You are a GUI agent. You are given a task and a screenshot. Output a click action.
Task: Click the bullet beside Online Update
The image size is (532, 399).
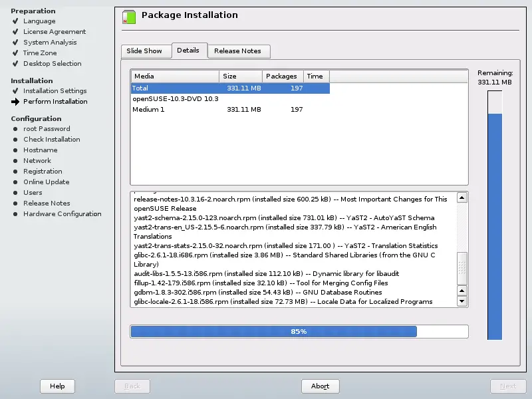tap(15, 182)
